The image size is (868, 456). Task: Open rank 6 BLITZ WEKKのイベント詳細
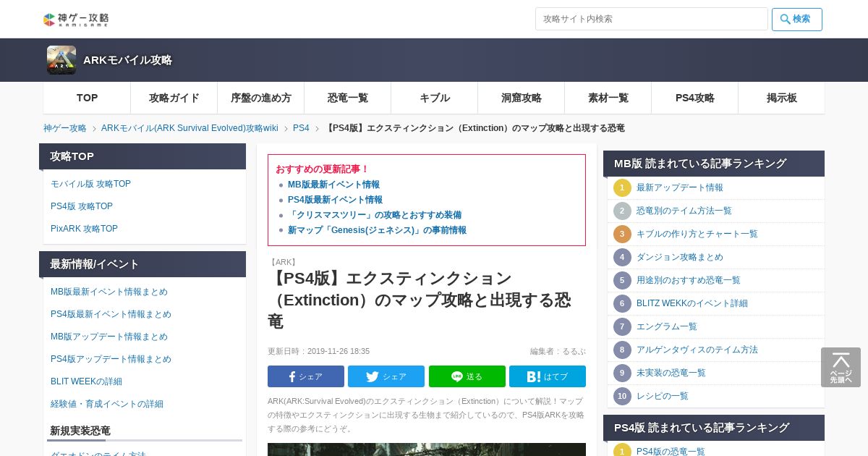(692, 303)
